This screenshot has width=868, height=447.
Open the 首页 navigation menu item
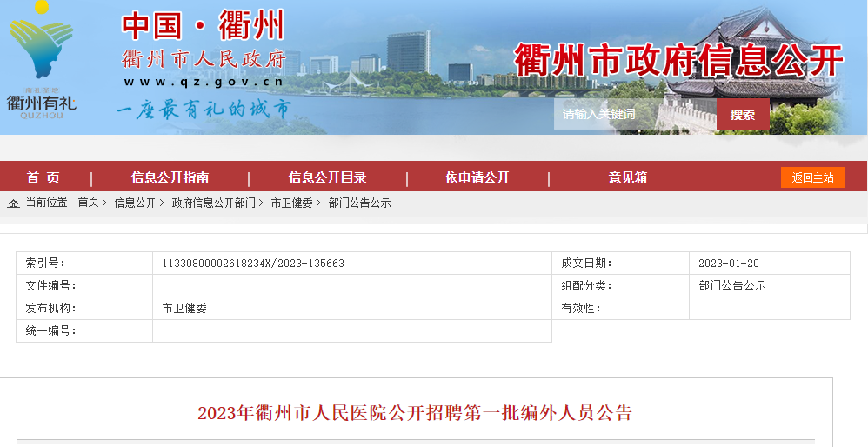(x=43, y=177)
